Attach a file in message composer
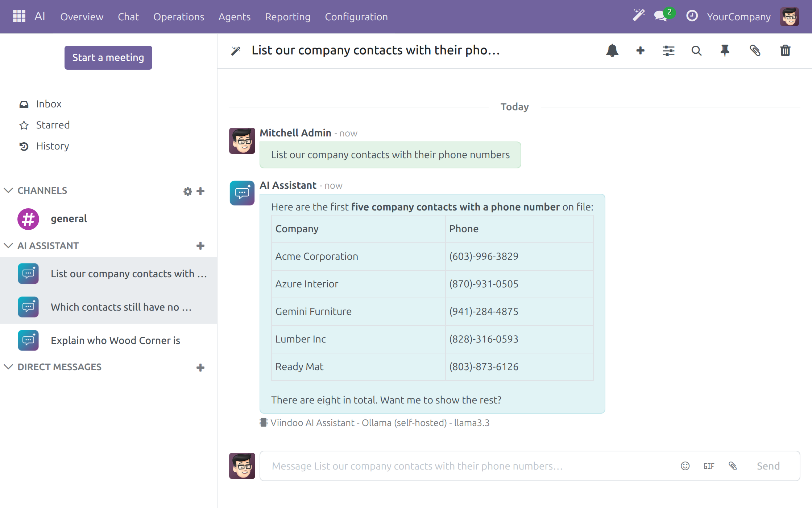 coord(733,466)
